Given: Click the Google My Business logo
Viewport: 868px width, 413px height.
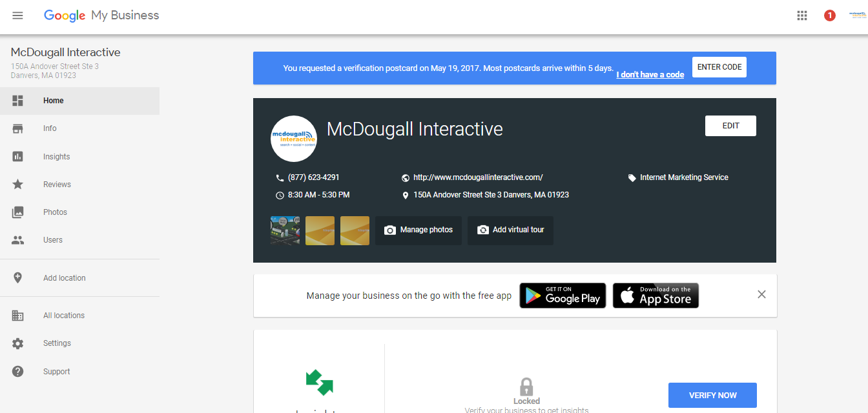Looking at the screenshot, I should tap(101, 15).
